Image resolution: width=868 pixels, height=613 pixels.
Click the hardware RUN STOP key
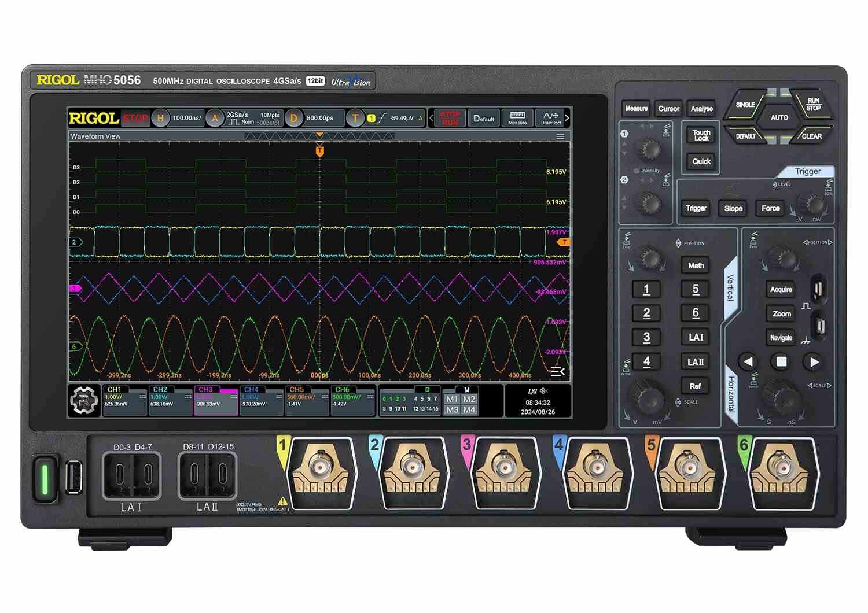(x=813, y=105)
